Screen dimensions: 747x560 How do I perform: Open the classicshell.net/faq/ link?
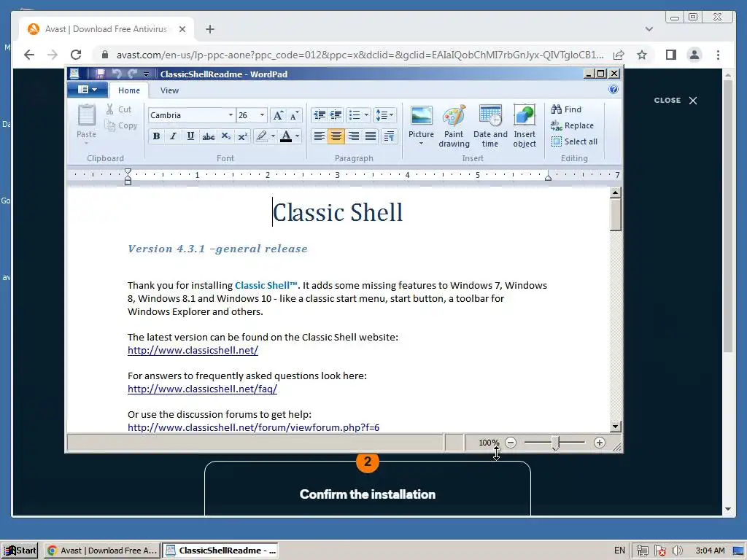point(203,389)
